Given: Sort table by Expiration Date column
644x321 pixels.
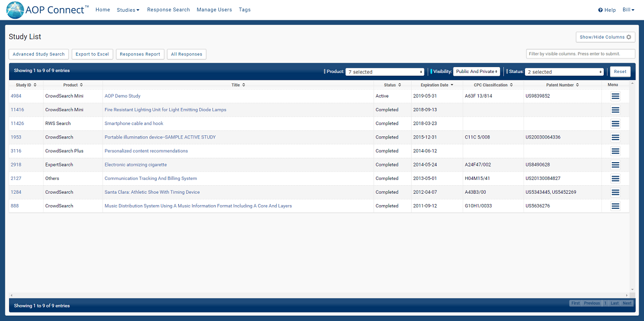Looking at the screenshot, I should pos(436,85).
